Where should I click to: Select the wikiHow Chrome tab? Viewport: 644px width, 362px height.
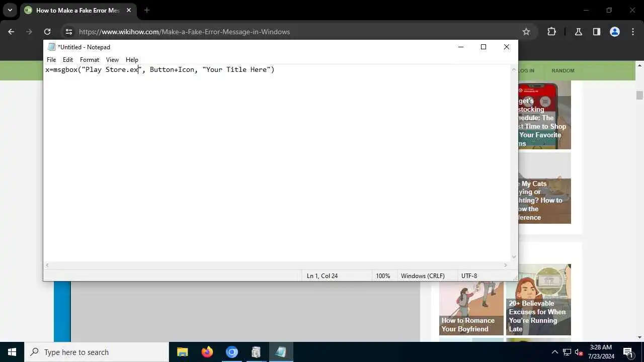pos(77,10)
